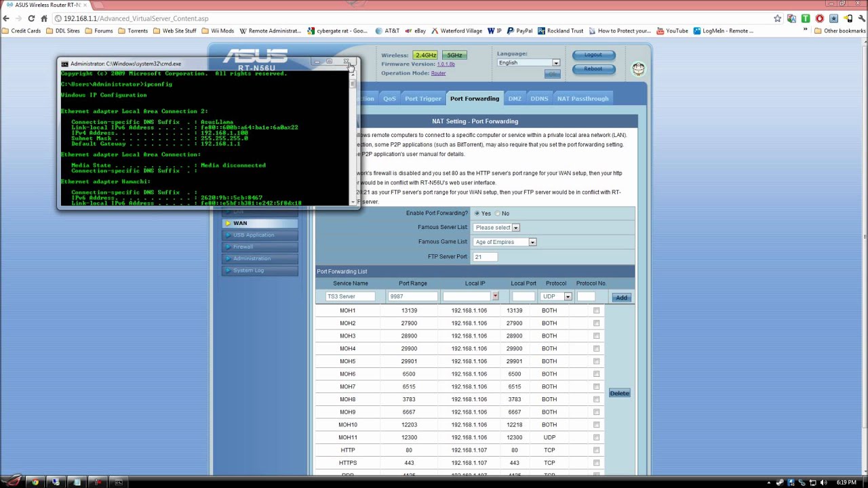Click the FTP Server Port field

tap(485, 257)
